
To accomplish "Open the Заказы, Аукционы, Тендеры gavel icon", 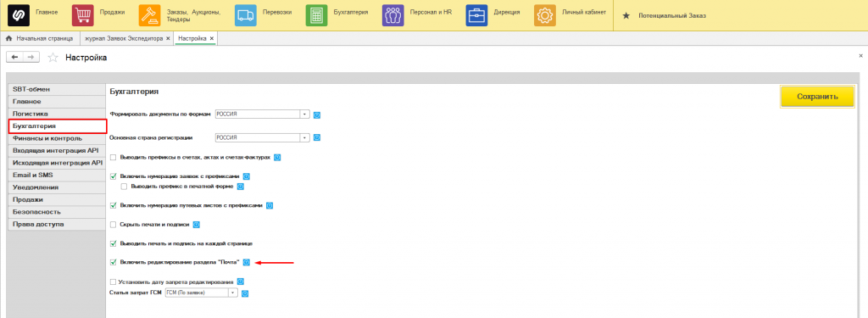I will [x=149, y=15].
